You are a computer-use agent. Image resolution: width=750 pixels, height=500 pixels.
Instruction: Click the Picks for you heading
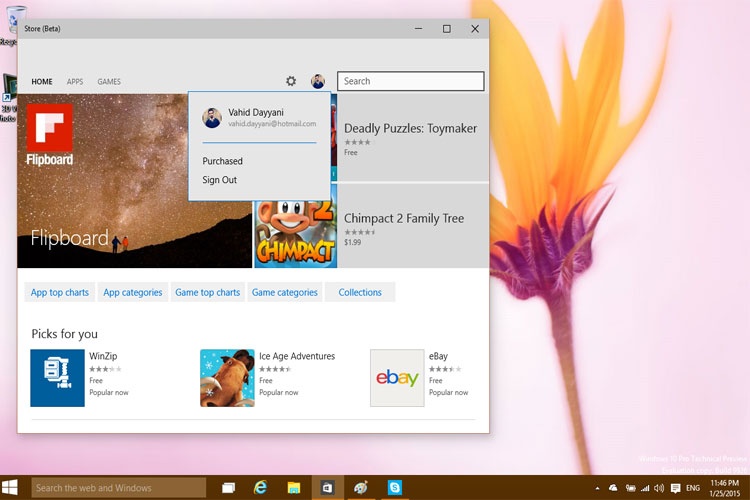click(65, 334)
